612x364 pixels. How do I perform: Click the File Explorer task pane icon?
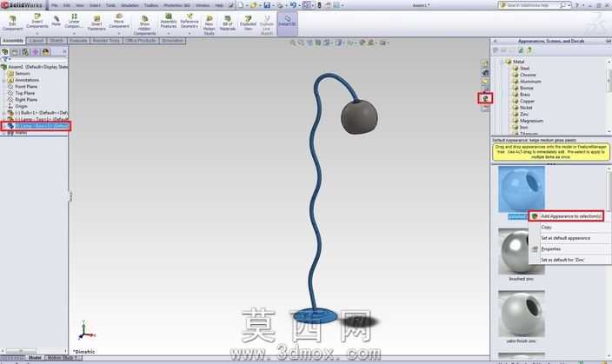point(485,82)
